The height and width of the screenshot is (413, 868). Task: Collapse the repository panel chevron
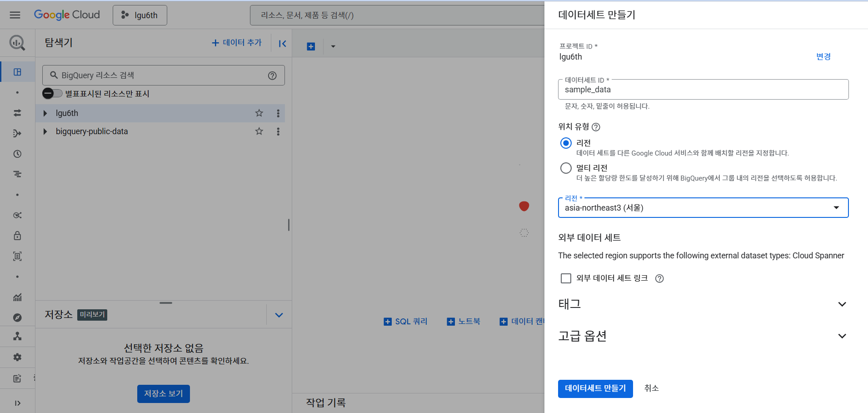pos(279,315)
